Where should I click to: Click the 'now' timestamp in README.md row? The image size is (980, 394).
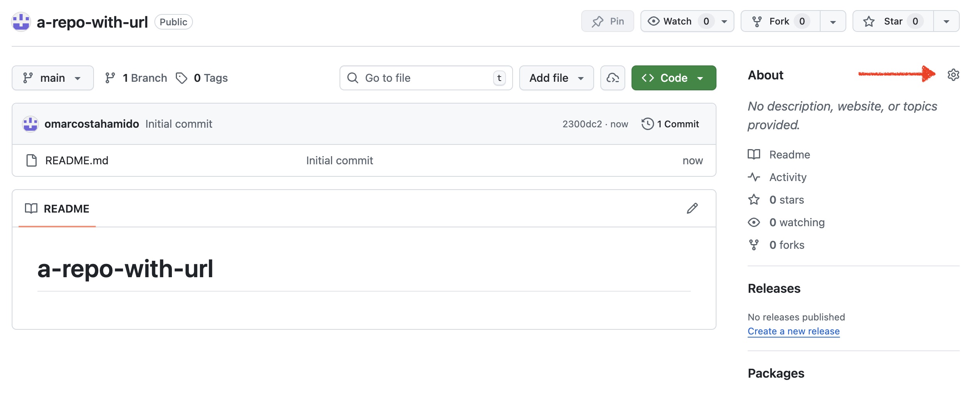pyautogui.click(x=692, y=160)
